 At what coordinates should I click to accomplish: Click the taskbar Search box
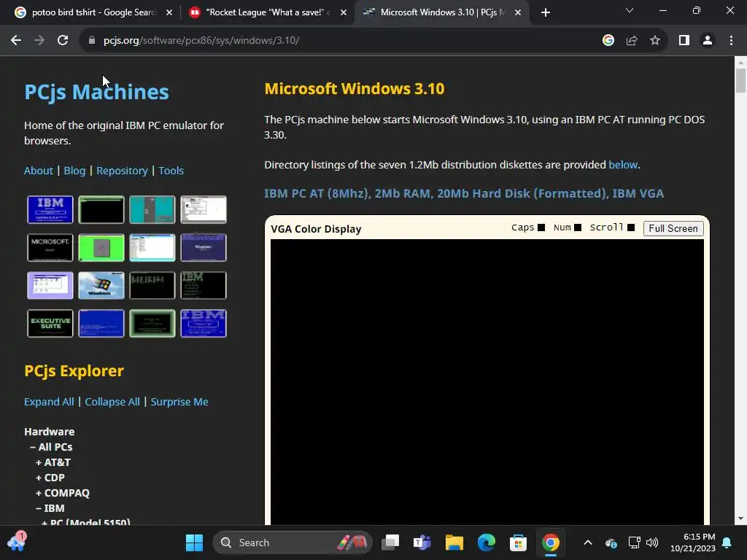292,542
